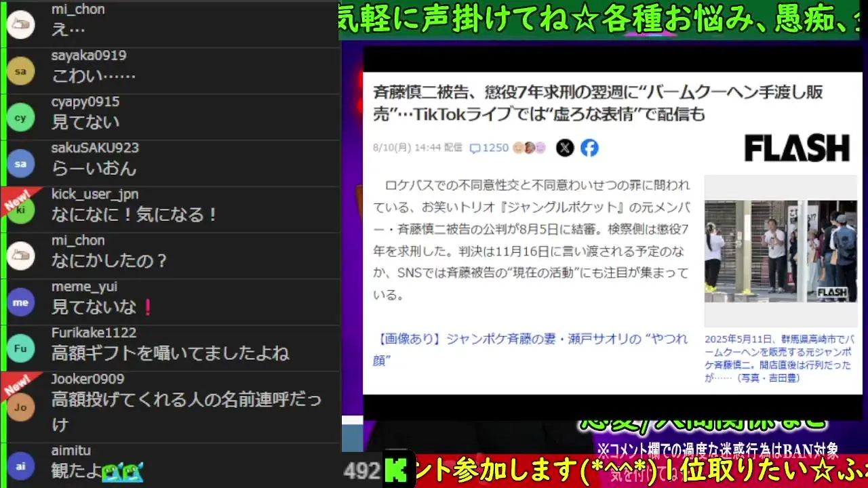The image size is (868, 488).
Task: Open the 【画像あり】ジャンポケ斉藤の妻 link
Action: click(x=530, y=349)
